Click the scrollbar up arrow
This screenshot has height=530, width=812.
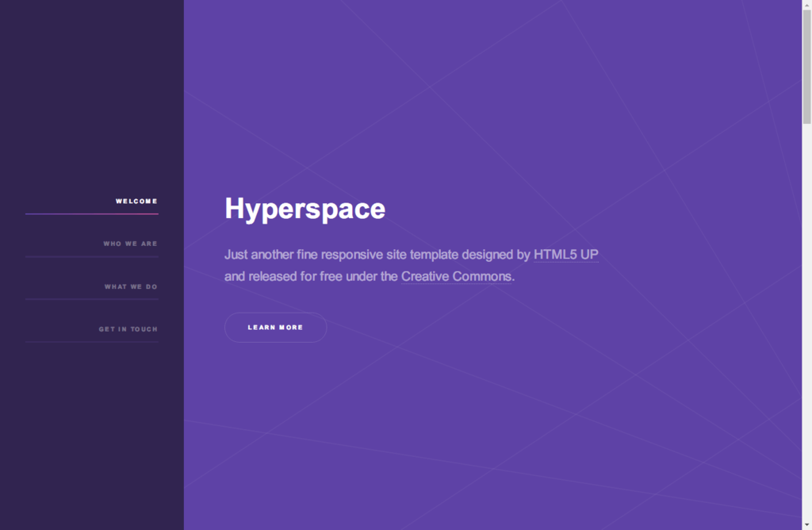click(x=806, y=5)
